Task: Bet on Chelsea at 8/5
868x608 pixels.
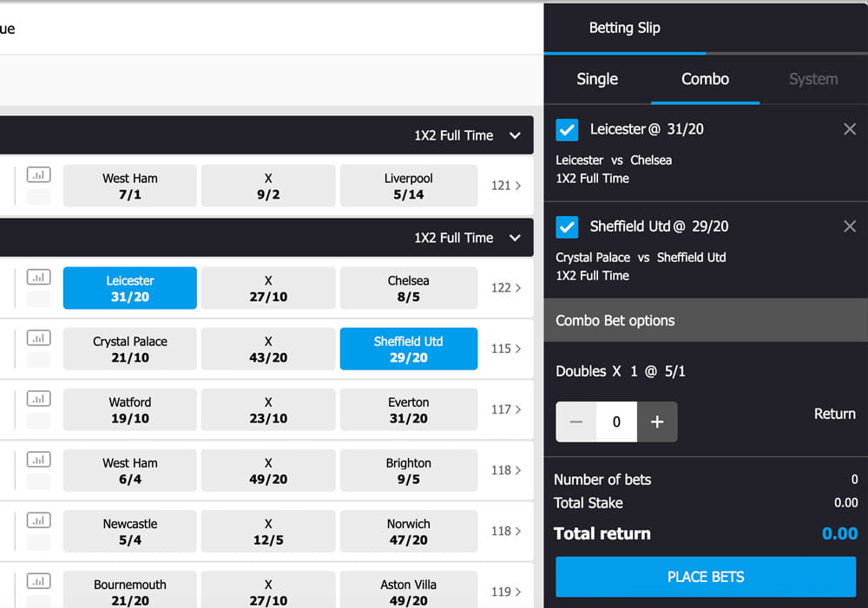Action: tap(409, 288)
